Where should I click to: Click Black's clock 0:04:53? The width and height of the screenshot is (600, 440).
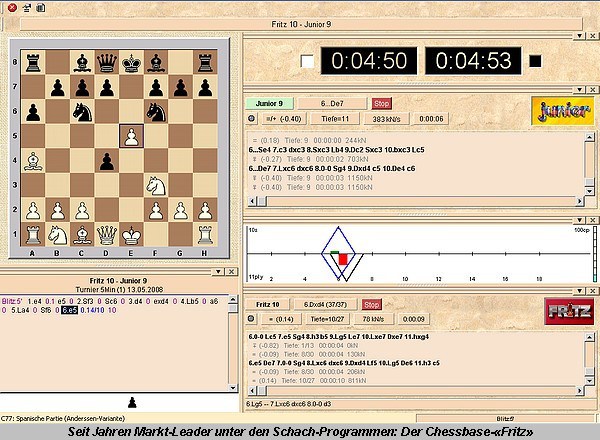pyautogui.click(x=473, y=61)
